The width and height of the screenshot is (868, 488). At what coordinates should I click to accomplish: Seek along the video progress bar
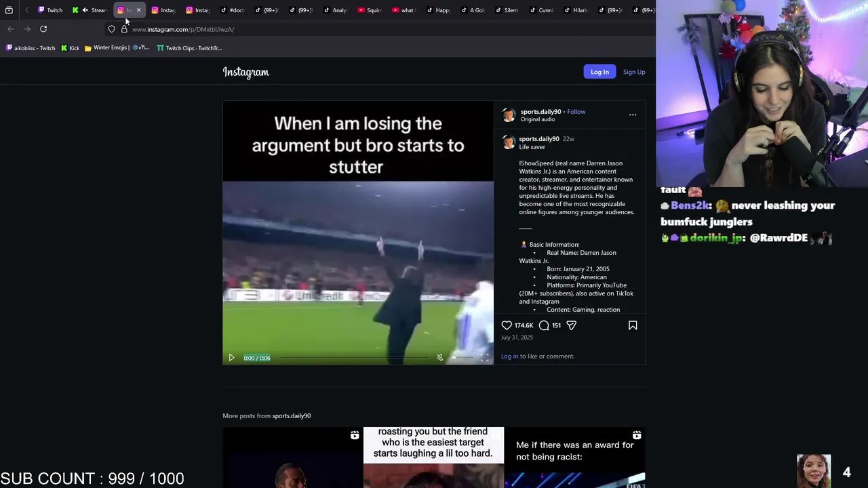coord(353,358)
